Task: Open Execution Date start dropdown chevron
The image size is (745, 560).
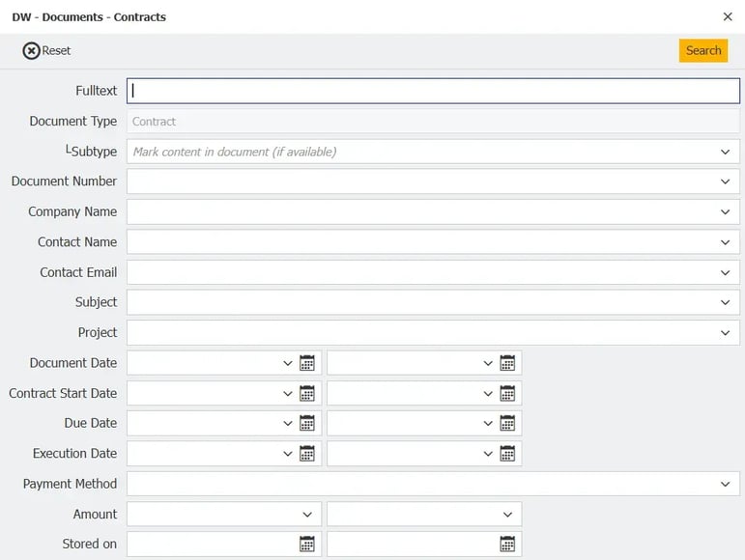Action: click(x=287, y=454)
